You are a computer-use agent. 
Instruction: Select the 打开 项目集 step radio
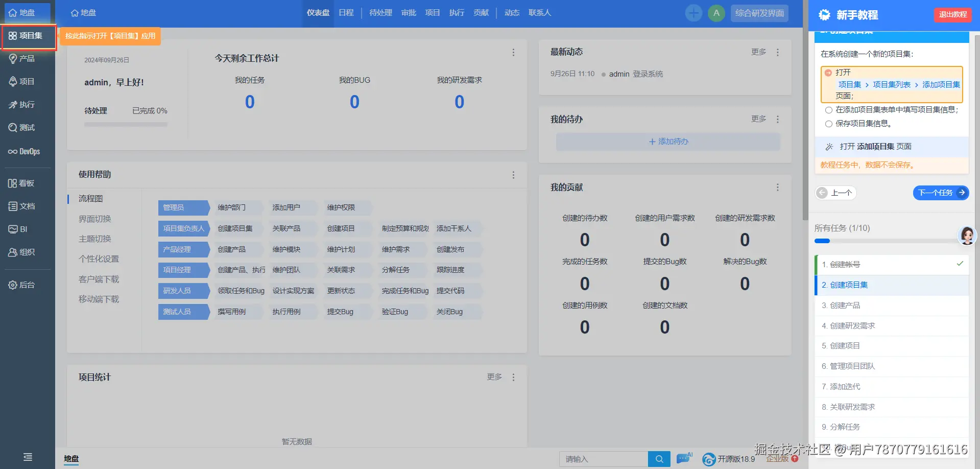tap(828, 73)
